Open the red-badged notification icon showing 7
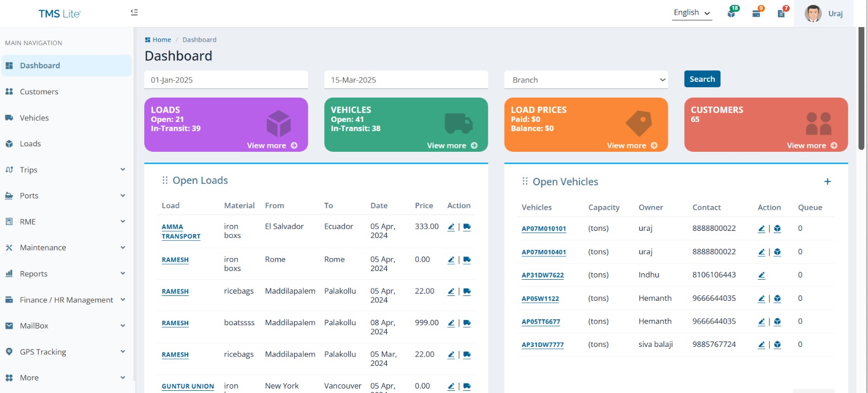This screenshot has height=393, width=868. [x=781, y=13]
